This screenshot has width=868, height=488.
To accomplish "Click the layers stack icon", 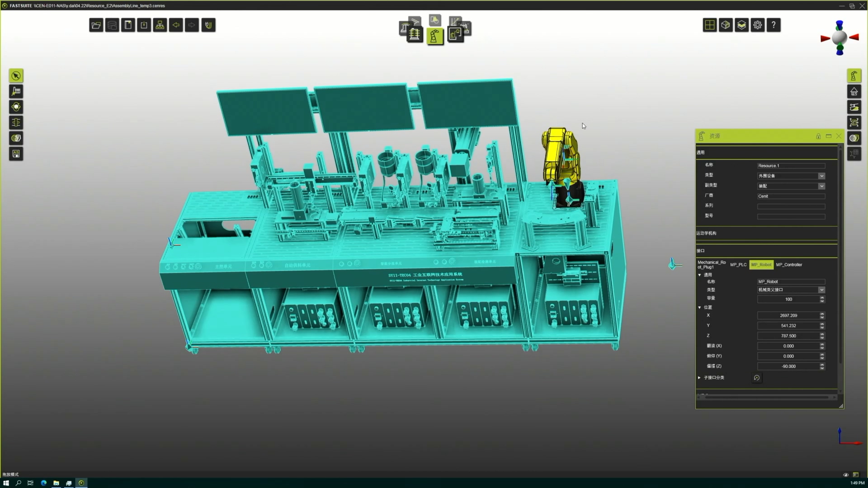I will (x=741, y=25).
